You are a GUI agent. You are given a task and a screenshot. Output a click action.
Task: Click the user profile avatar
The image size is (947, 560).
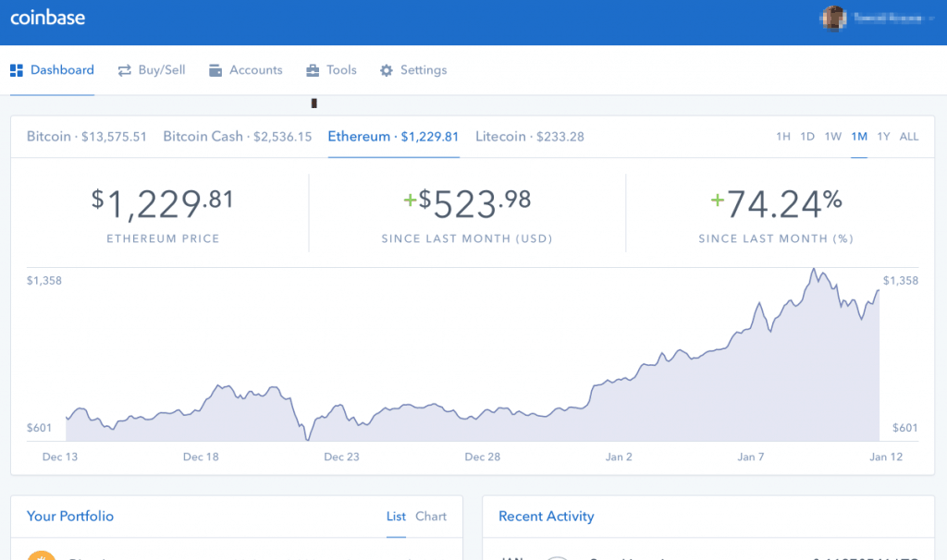834,18
